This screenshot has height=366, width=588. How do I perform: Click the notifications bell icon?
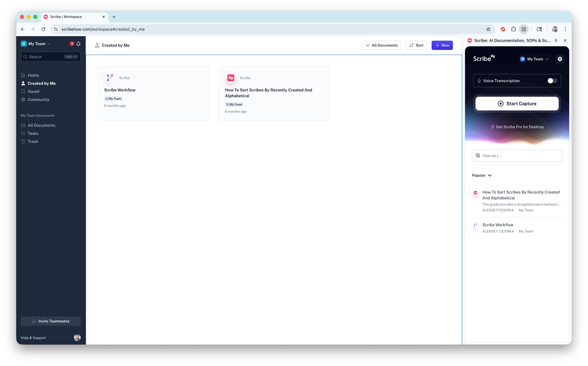click(78, 44)
